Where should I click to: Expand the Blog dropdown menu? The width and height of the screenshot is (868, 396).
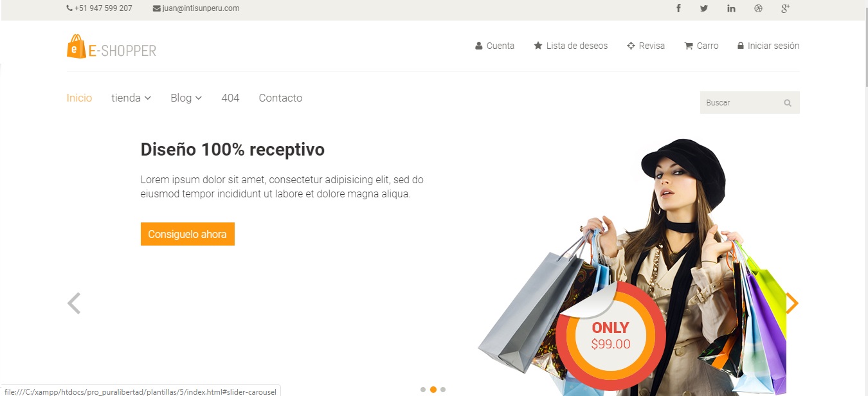(x=186, y=98)
